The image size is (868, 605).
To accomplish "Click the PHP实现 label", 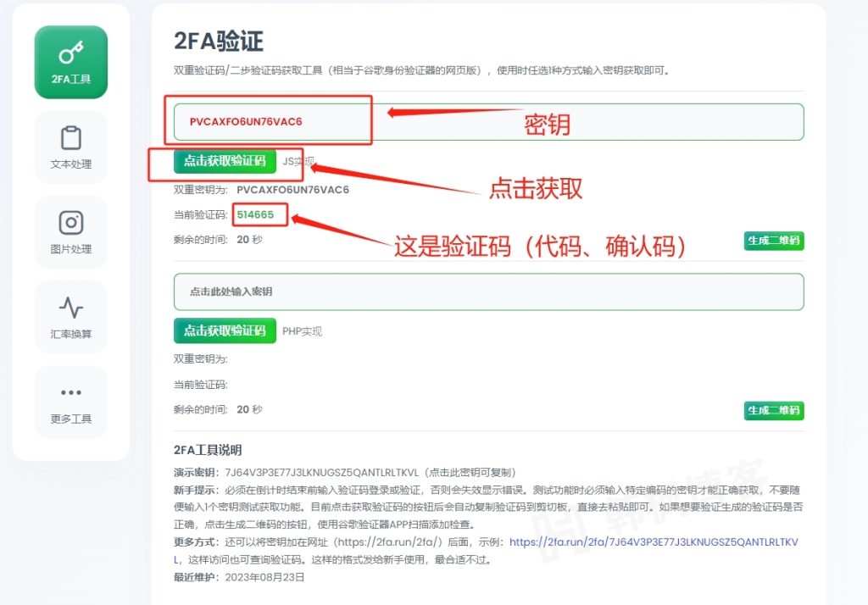I will (x=302, y=331).
